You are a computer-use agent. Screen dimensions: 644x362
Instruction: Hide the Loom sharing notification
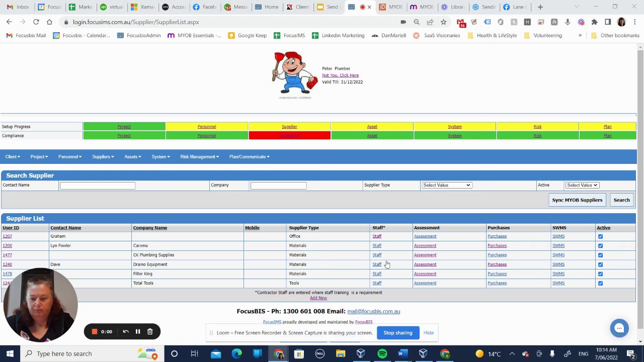[429, 333]
